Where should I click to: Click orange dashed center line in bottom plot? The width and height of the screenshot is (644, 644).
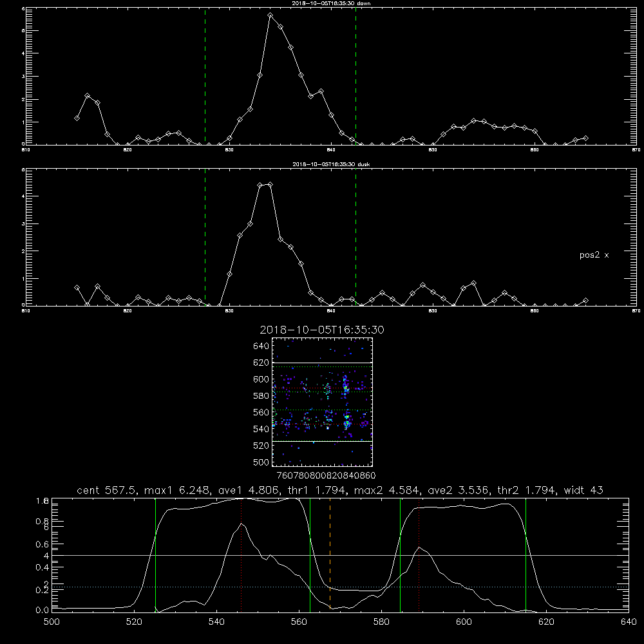point(330,555)
